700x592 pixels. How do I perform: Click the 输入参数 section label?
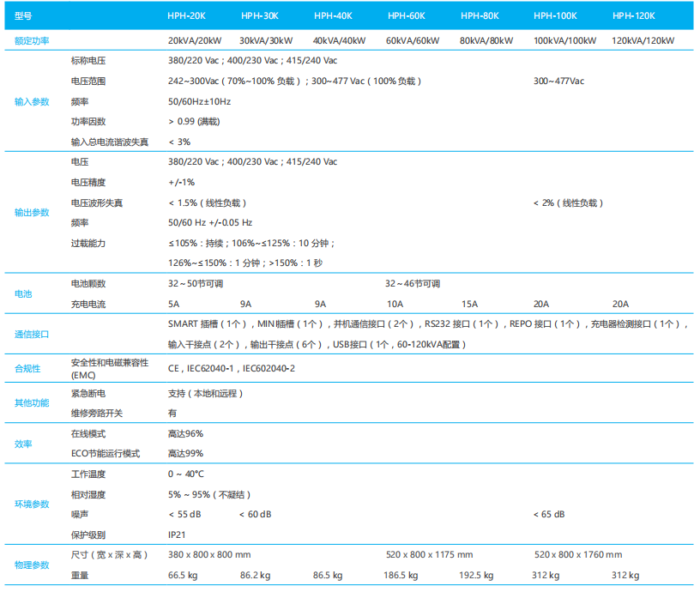32,102
